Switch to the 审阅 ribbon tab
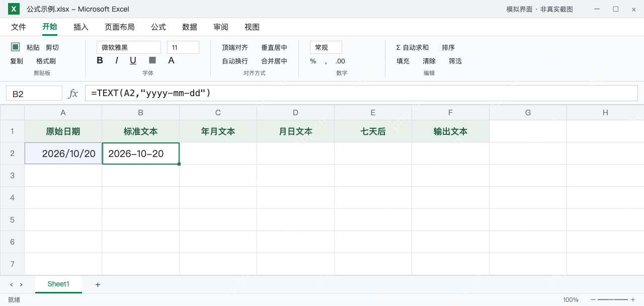Screen dimensions: 644x306 click(221, 27)
